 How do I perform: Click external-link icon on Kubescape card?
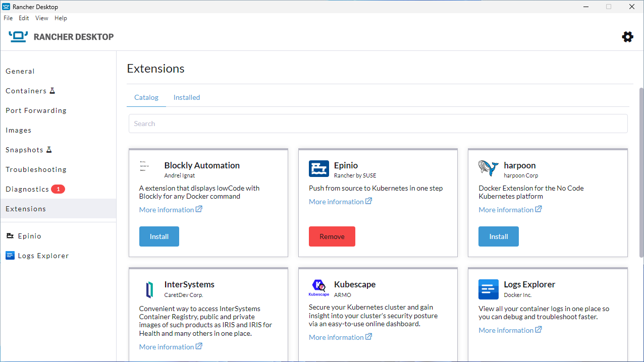[368, 337]
